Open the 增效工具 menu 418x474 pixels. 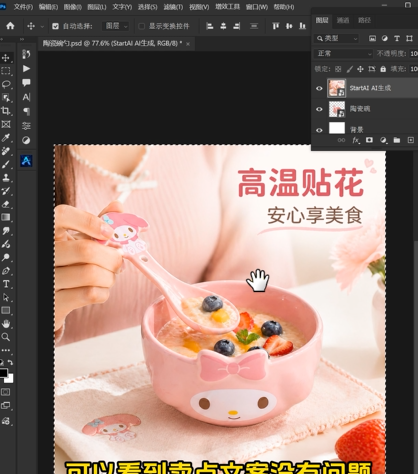pos(228,7)
